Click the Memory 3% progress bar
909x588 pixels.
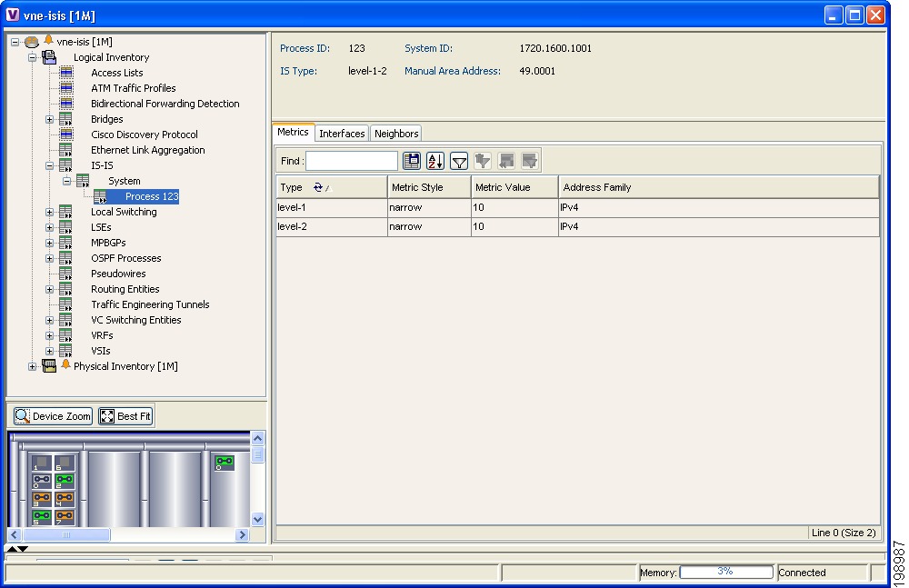[x=726, y=572]
